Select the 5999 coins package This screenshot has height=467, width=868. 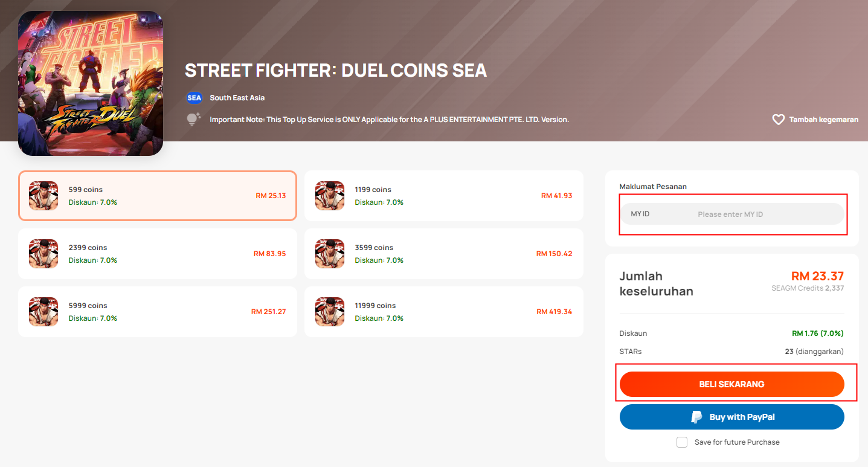pos(158,312)
